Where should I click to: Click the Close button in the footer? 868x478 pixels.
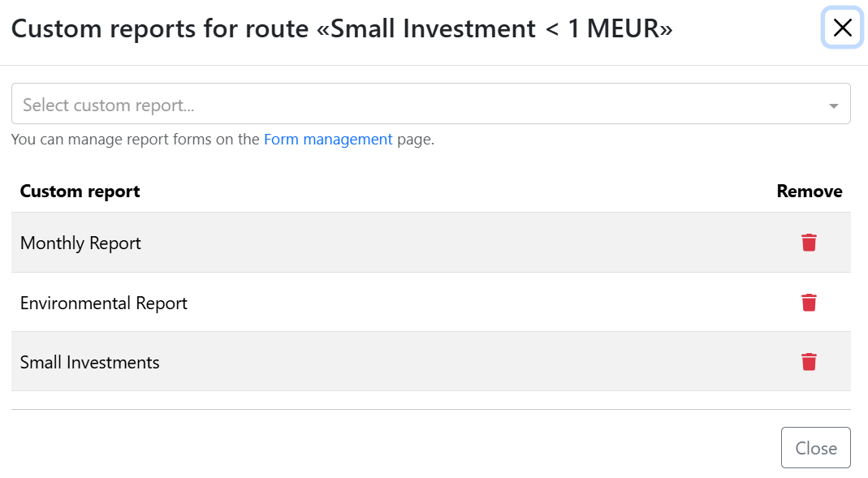pyautogui.click(x=815, y=448)
